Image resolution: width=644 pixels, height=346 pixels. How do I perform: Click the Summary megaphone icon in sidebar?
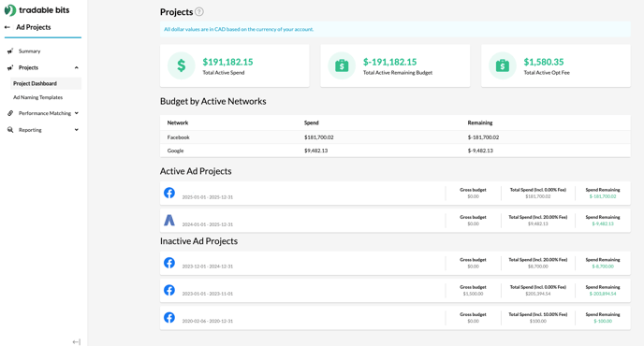coord(10,51)
